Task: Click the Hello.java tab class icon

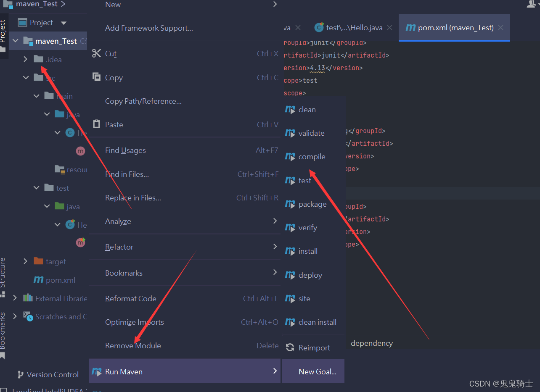Action: [319, 28]
